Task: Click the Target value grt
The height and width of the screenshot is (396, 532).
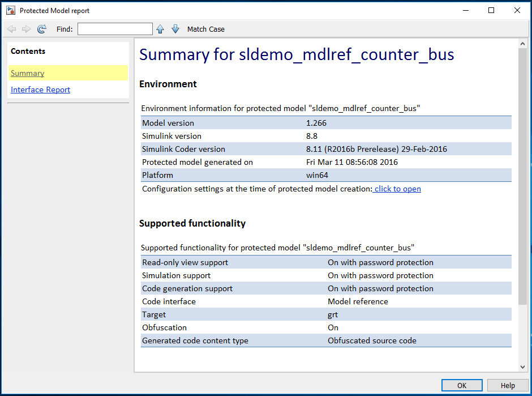Action: coord(333,315)
